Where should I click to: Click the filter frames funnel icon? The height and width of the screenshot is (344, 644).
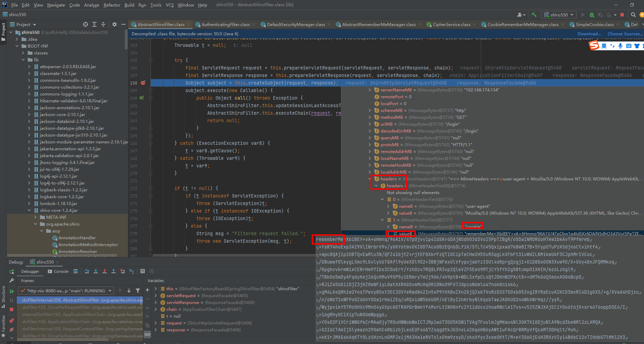[x=138, y=291]
